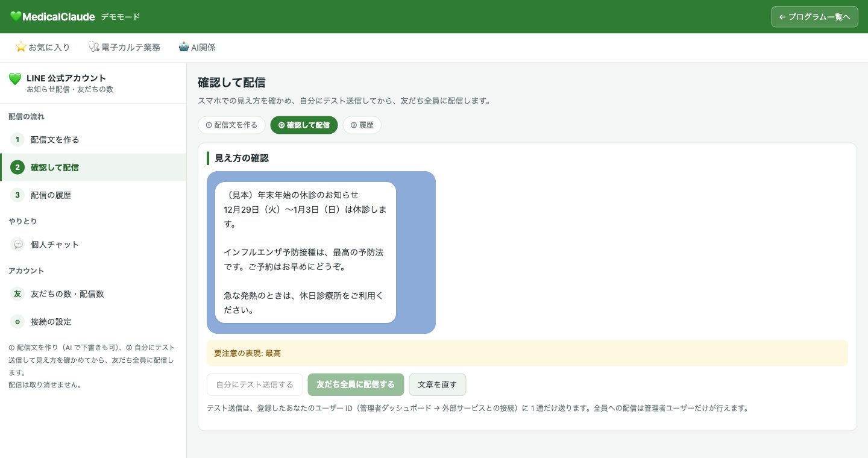
Task: Click step 2 circle beside 確認して配信
Action: (x=17, y=168)
